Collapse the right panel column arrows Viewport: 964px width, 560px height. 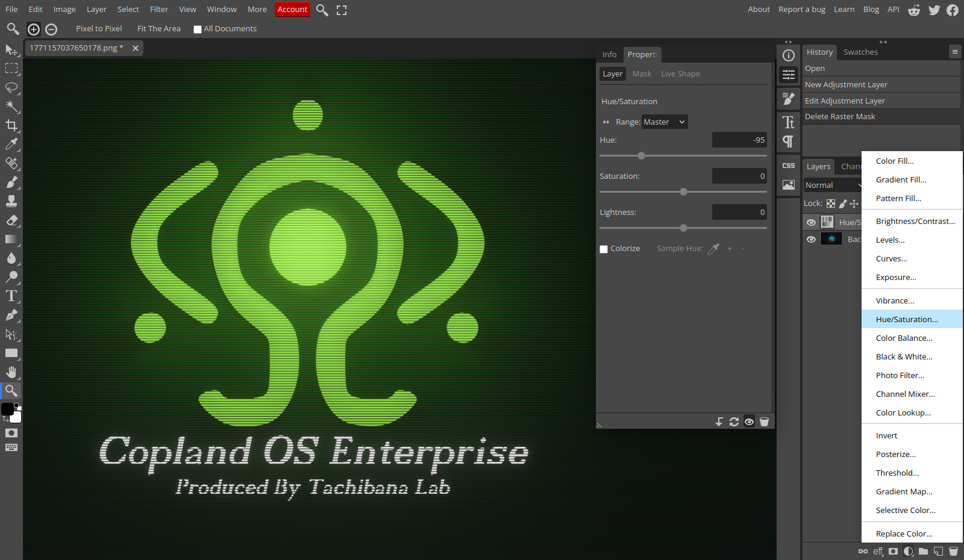[883, 42]
